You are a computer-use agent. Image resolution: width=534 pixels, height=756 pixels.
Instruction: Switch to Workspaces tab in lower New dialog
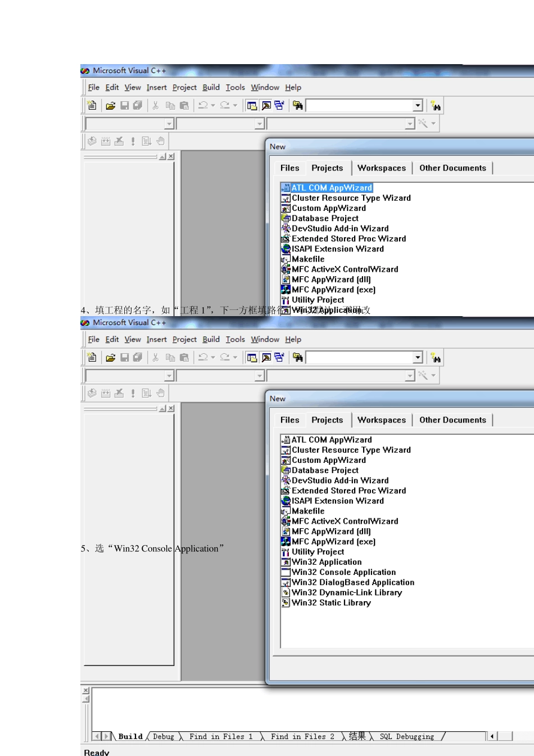[382, 420]
